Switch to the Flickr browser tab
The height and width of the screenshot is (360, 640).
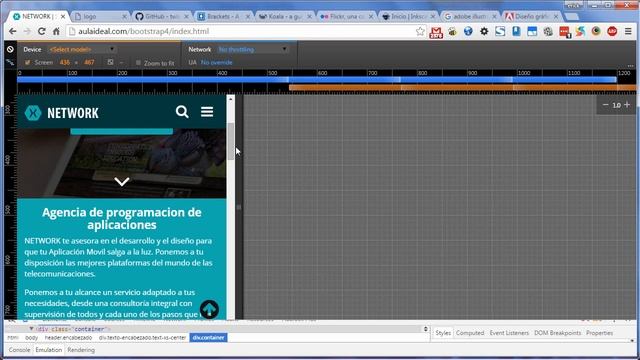(346, 16)
